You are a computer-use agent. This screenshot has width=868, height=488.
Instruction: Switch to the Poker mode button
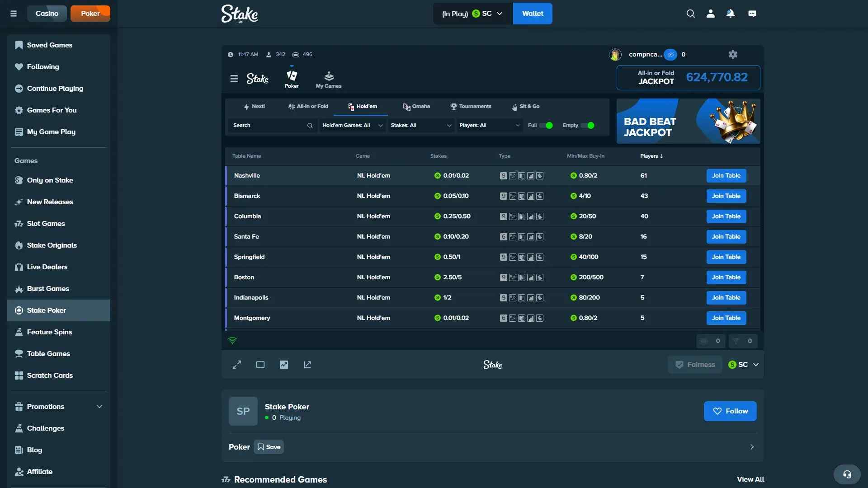pos(90,14)
